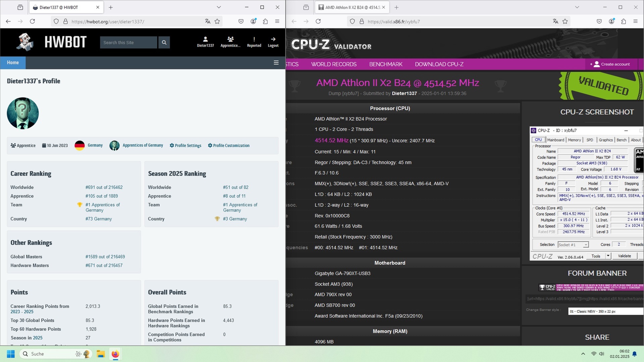Expand Tools dropdown arrow in CPU-Z screenshot
This screenshot has width=644, height=362.
608,256
